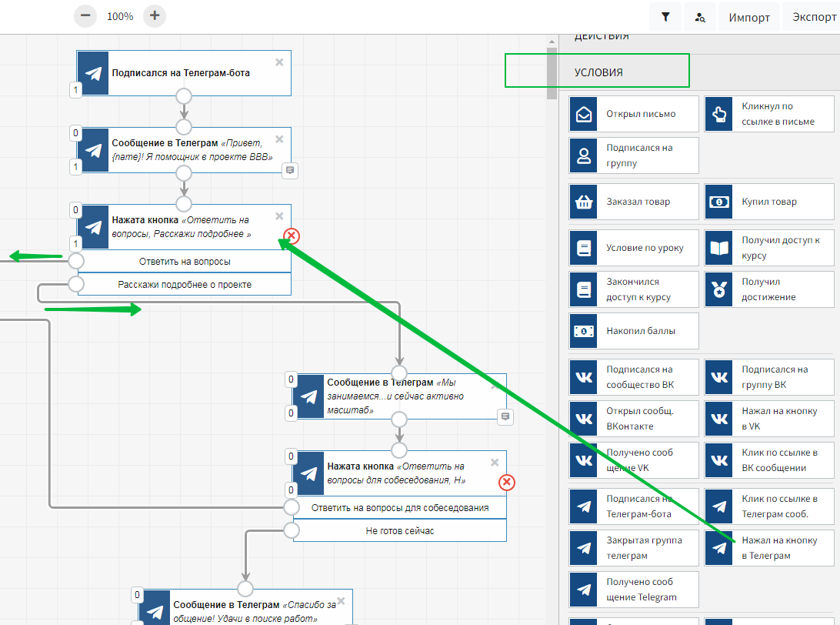The image size is (840, 625).
Task: Close the 'Подписался на Телеграм-бота' block
Action: pos(279,62)
